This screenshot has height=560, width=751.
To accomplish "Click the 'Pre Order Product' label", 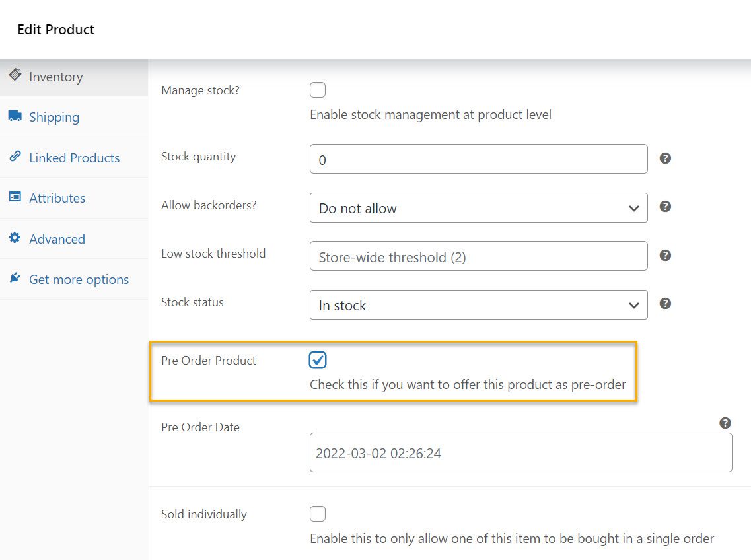I will [208, 361].
